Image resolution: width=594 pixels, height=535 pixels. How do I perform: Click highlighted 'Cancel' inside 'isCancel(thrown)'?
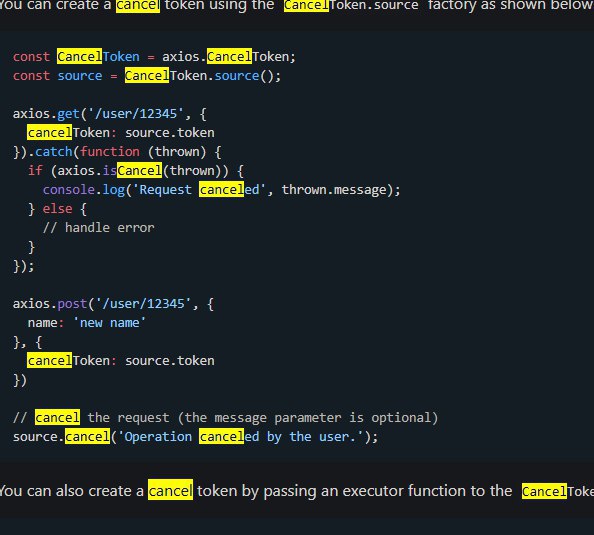click(x=140, y=171)
